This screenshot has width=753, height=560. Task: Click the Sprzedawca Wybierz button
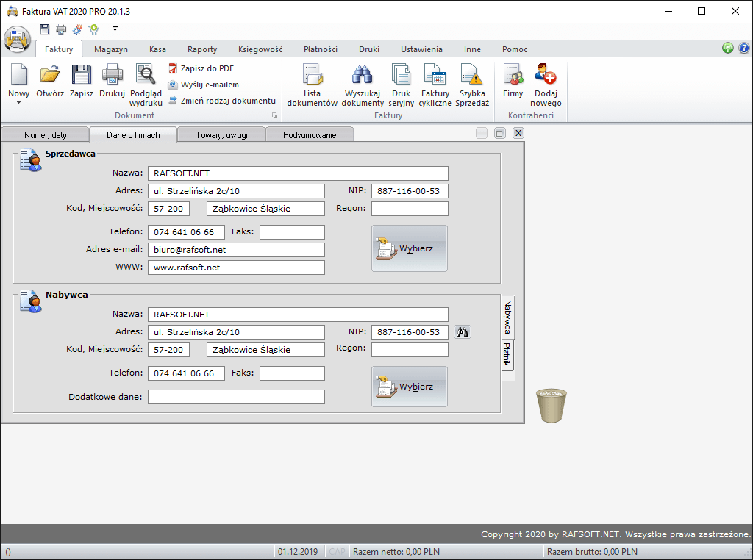[x=409, y=248]
